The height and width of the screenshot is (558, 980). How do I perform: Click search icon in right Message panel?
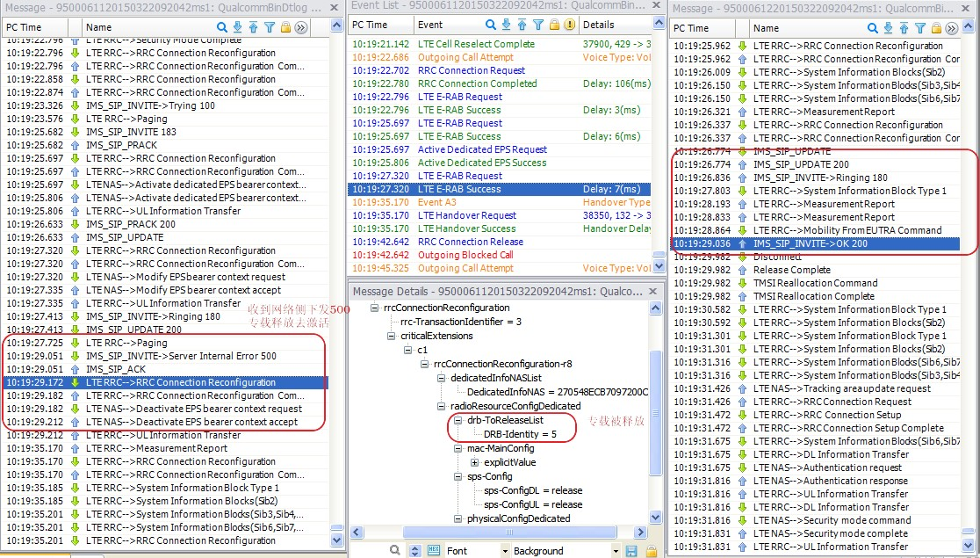pyautogui.click(x=873, y=28)
